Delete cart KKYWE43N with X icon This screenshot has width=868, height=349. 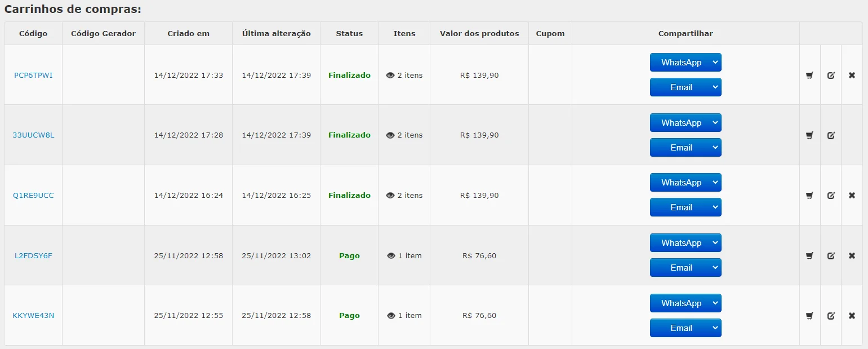(852, 316)
